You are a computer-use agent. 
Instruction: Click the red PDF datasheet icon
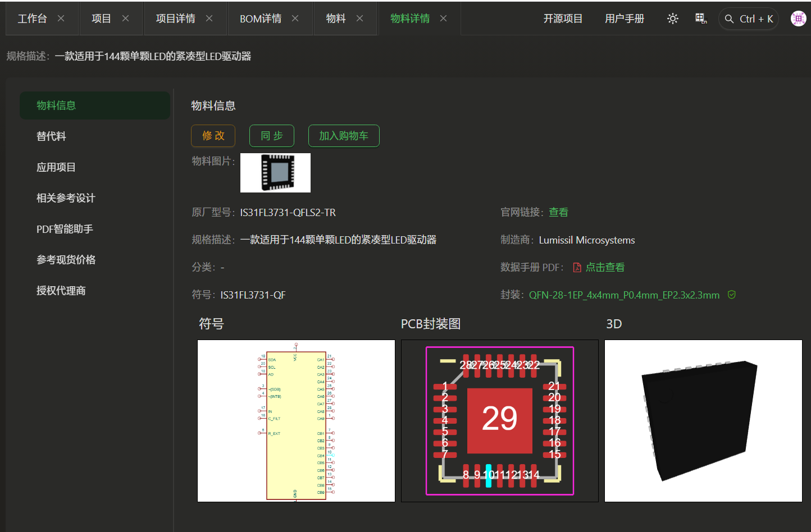pos(577,267)
